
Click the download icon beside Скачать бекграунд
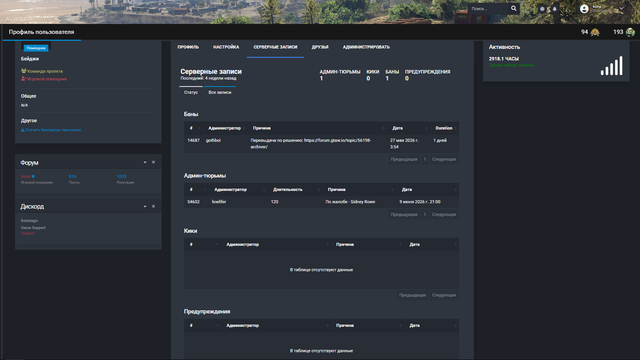(23, 130)
